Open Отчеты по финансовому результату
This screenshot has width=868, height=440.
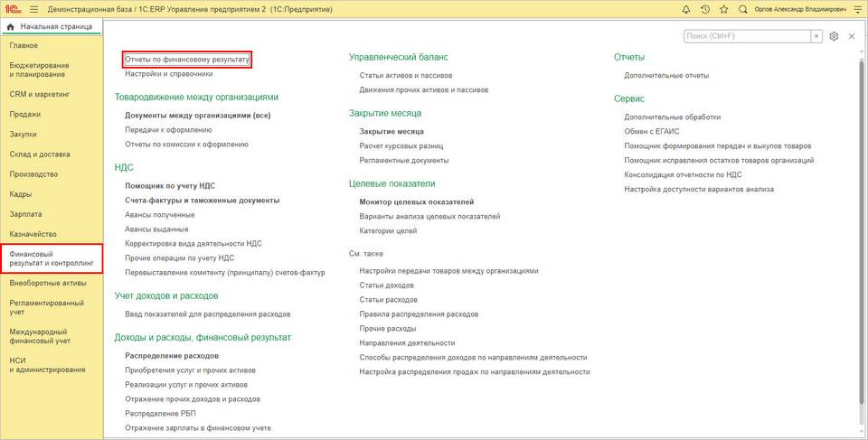click(x=187, y=59)
